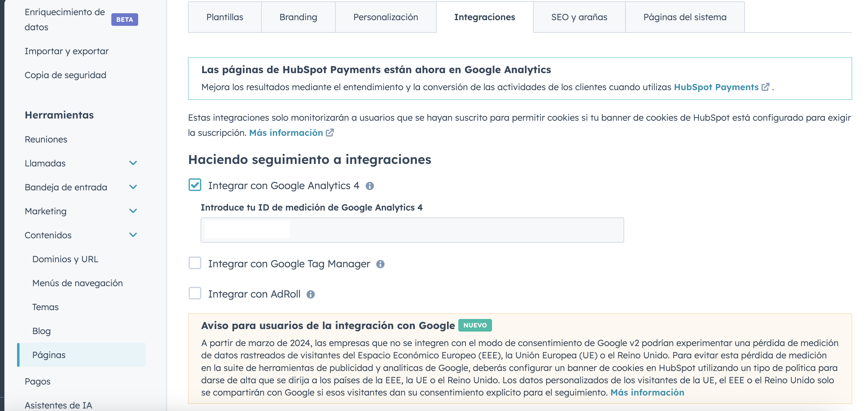This screenshot has width=868, height=411.
Task: Open Reuniones settings
Action: coord(46,139)
